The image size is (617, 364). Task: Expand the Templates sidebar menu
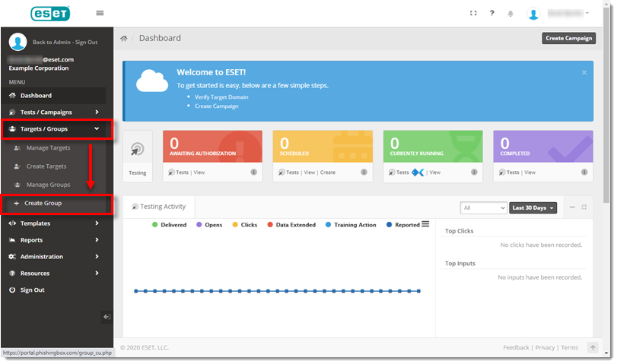pos(53,223)
